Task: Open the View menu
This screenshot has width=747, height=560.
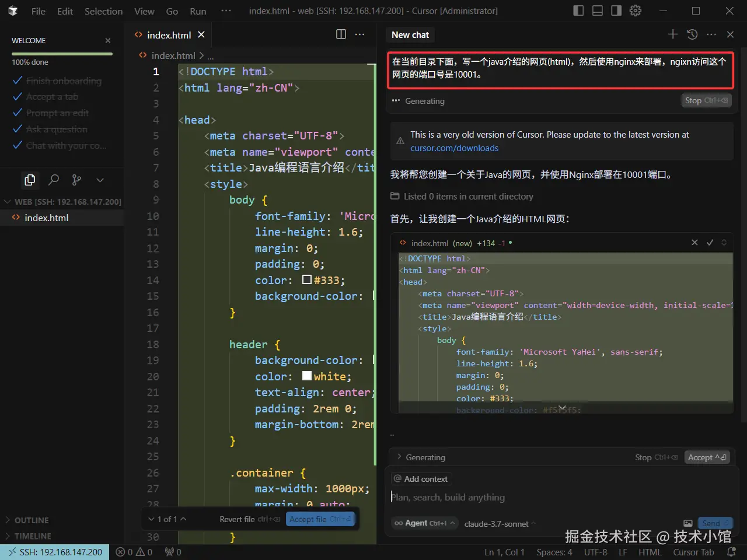Action: [x=144, y=11]
